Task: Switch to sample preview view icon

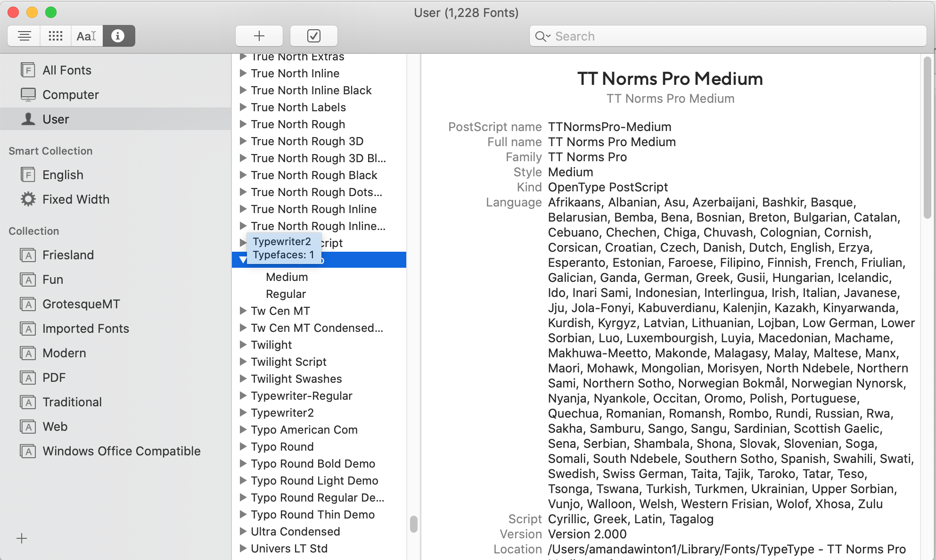Action: coord(25,36)
